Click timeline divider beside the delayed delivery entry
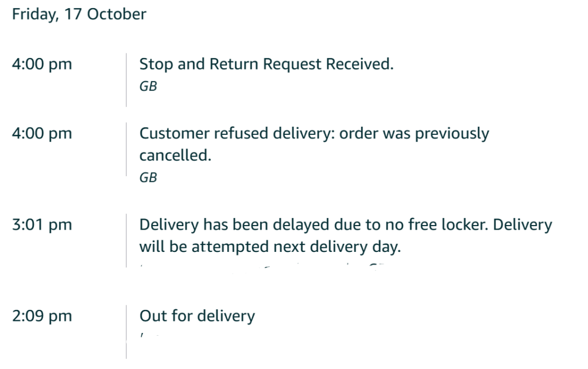This screenshot has width=588, height=369. click(x=126, y=240)
